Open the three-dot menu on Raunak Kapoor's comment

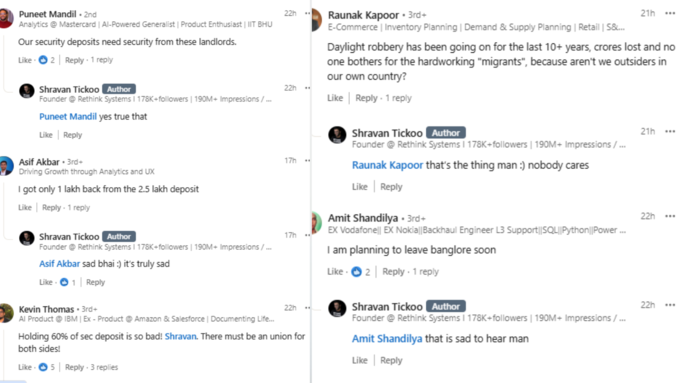click(x=670, y=13)
